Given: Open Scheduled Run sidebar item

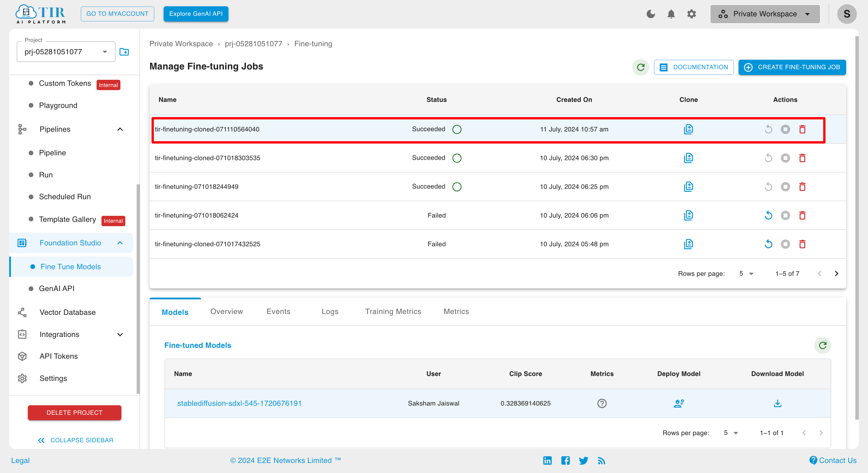Looking at the screenshot, I should click(x=65, y=196).
